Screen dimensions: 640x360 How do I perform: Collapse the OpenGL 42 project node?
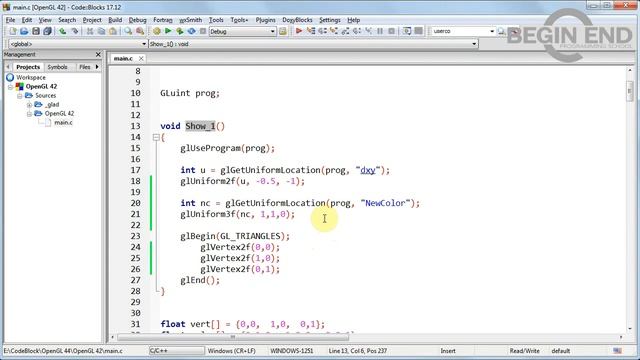click(x=10, y=87)
